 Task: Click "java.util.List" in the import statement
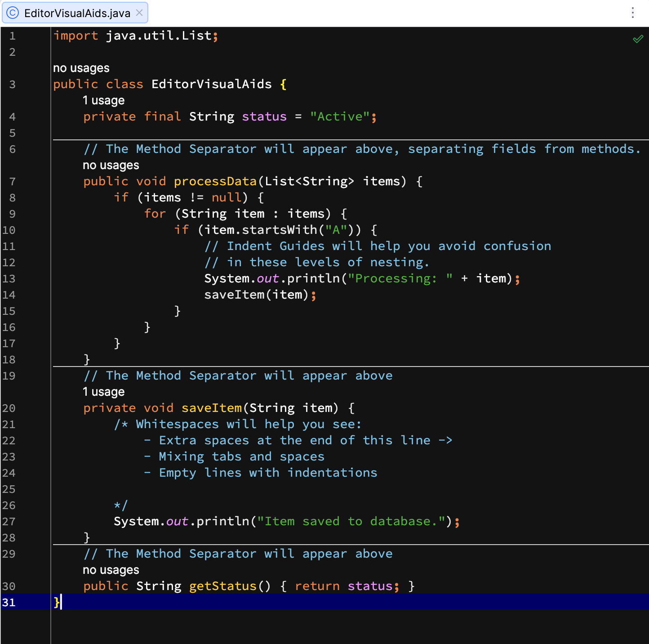click(159, 36)
